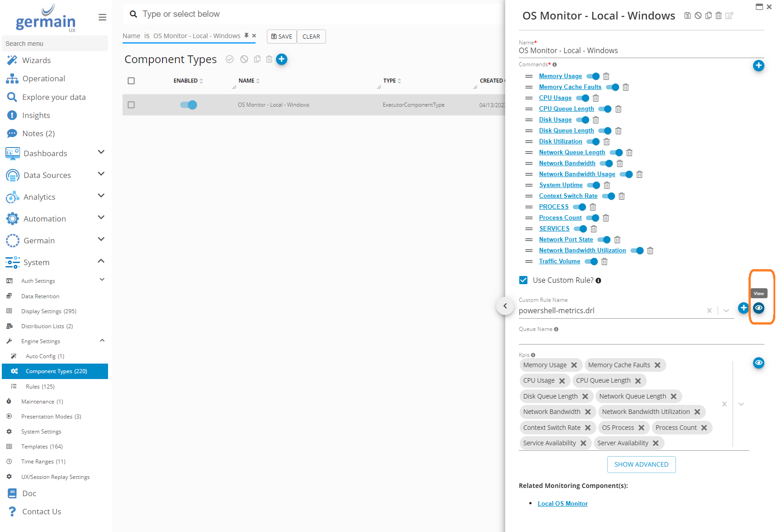778x532 pixels.
Task: Open the Local OS Monitor link
Action: pos(562,503)
